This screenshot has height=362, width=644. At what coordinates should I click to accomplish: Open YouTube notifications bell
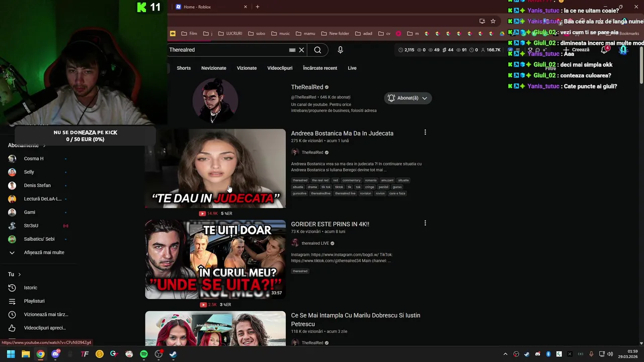(x=604, y=50)
